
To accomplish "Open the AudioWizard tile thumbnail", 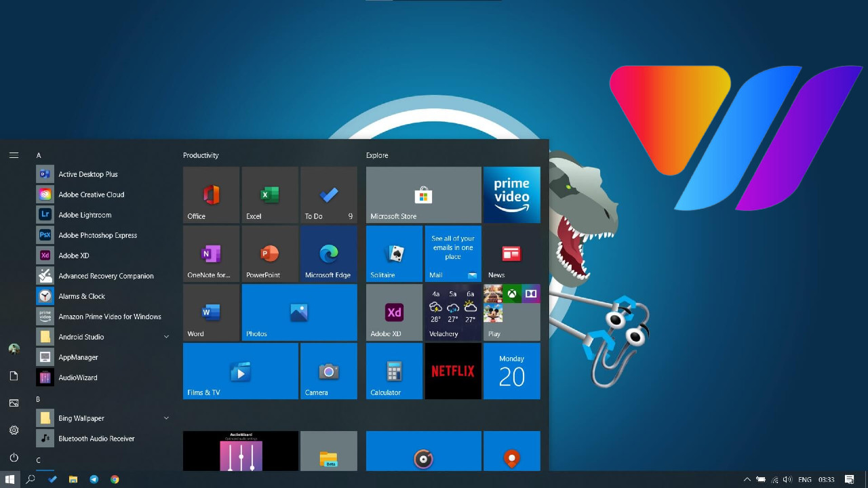I will click(241, 451).
